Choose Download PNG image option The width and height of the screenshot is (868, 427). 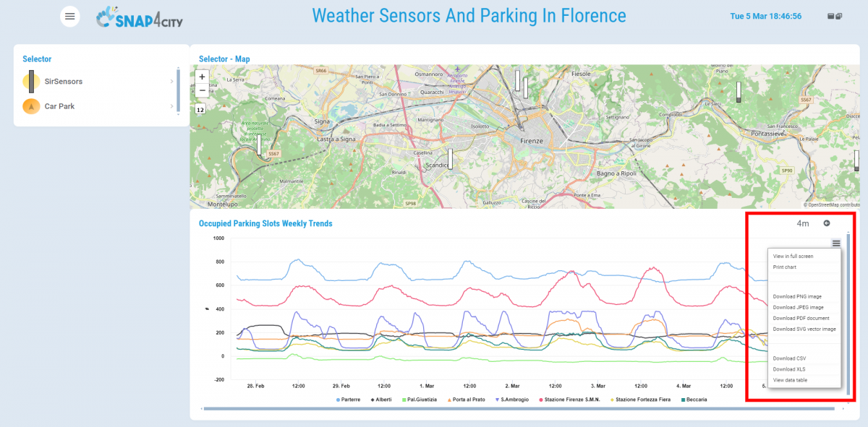797,296
